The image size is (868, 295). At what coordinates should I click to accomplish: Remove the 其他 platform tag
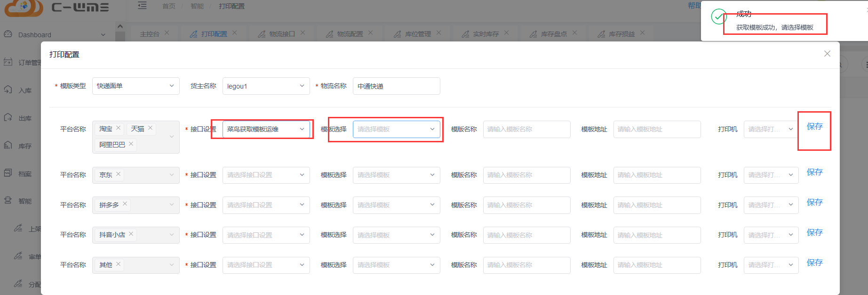tap(119, 264)
